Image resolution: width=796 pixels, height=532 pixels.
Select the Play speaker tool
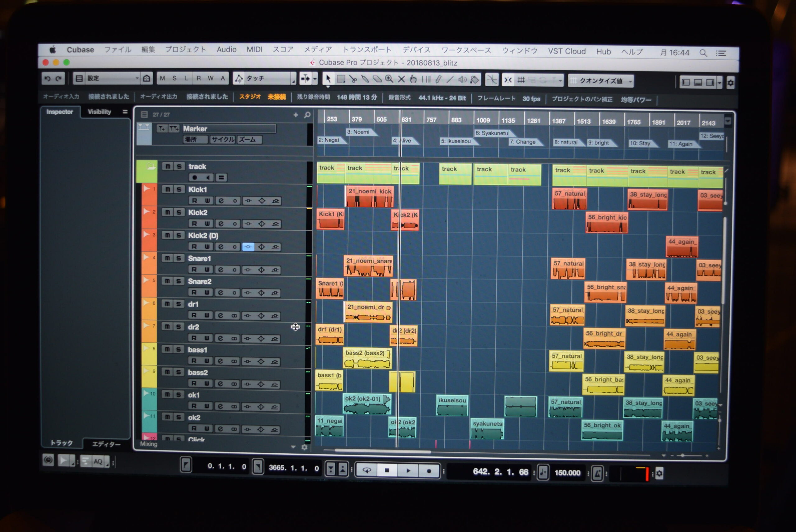(462, 80)
